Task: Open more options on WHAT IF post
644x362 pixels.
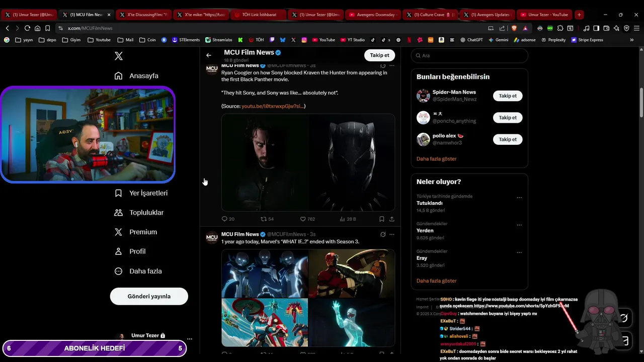Action: [x=392, y=234]
